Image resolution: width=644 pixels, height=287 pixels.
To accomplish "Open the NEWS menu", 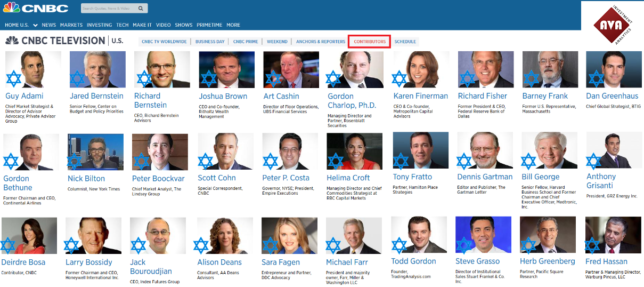I will pos(49,25).
